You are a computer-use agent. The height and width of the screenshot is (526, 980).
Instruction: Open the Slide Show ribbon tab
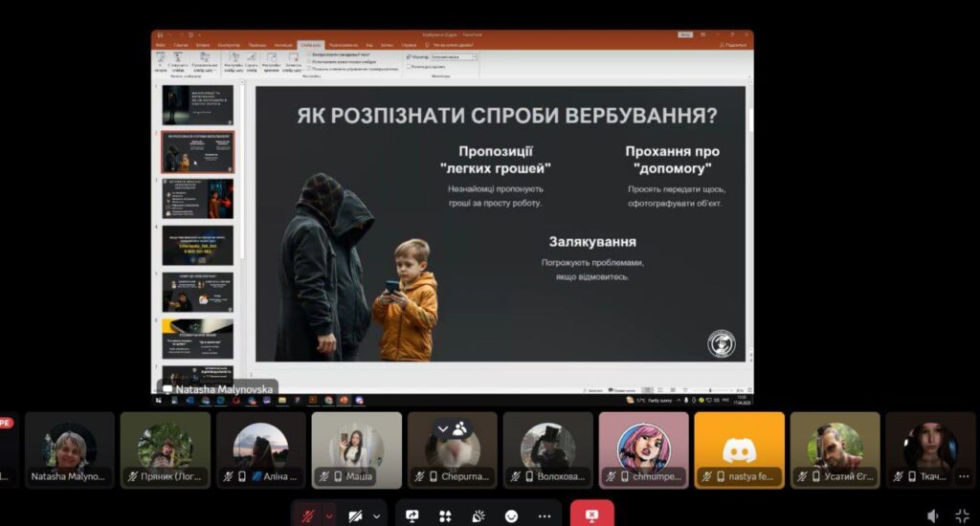click(309, 45)
